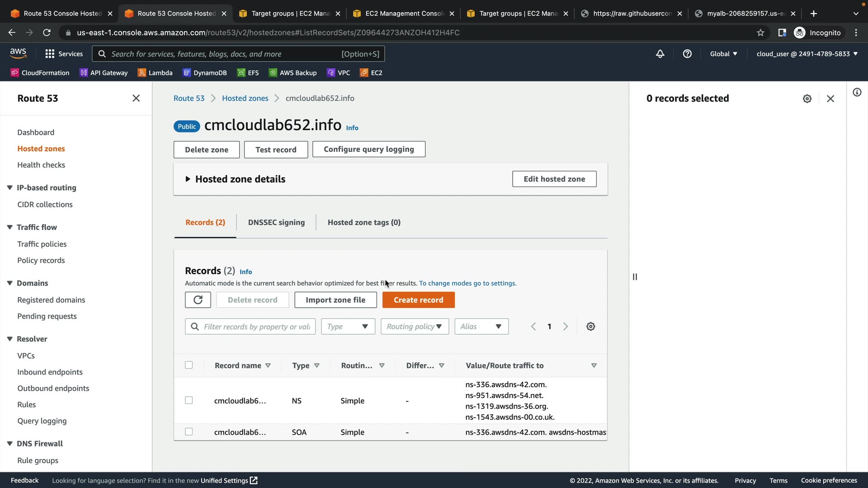
Task: Click the Hosted zones breadcrumb link
Action: point(245,99)
